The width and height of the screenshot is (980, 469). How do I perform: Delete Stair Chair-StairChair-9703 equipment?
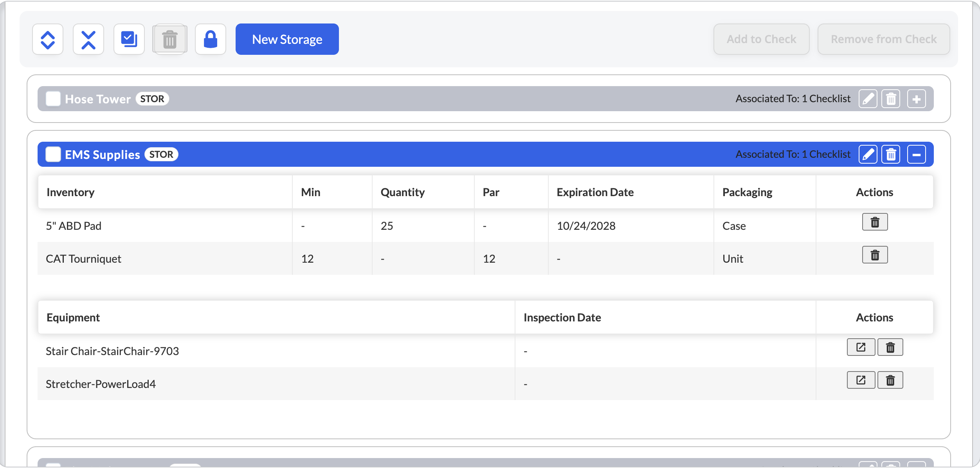click(890, 347)
